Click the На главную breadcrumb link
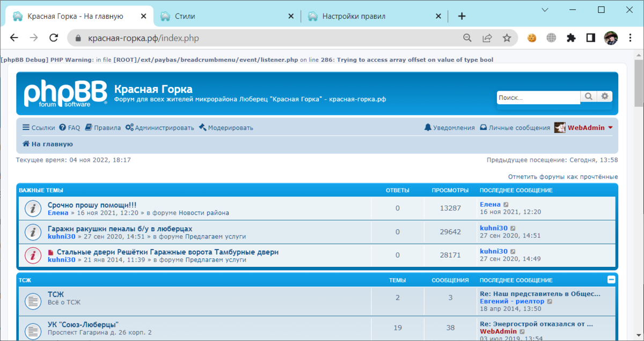Viewport: 644px width, 341px height. coord(52,144)
